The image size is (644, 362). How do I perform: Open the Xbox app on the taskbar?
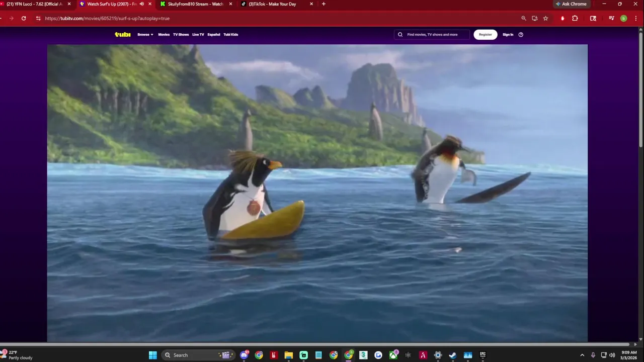coord(393,355)
